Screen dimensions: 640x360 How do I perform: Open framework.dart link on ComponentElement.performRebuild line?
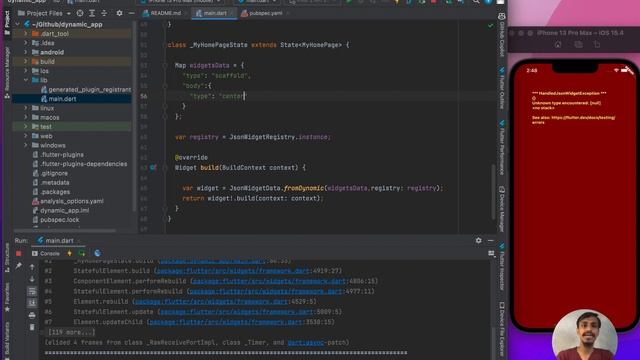269,281
